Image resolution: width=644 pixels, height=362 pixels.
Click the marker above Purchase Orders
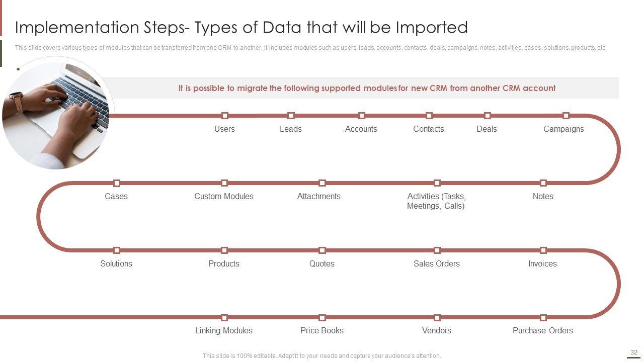pyautogui.click(x=543, y=318)
